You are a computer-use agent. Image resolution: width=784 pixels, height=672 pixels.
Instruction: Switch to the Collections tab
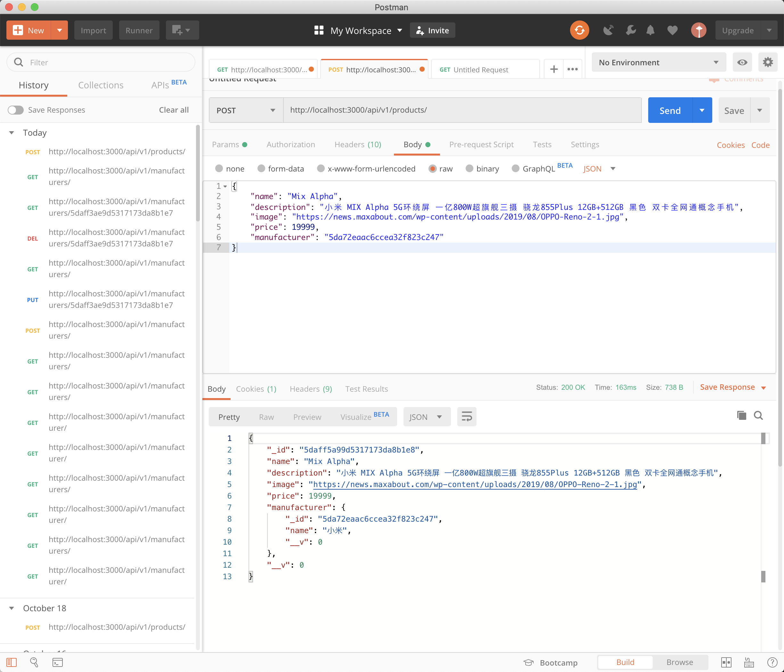[101, 85]
